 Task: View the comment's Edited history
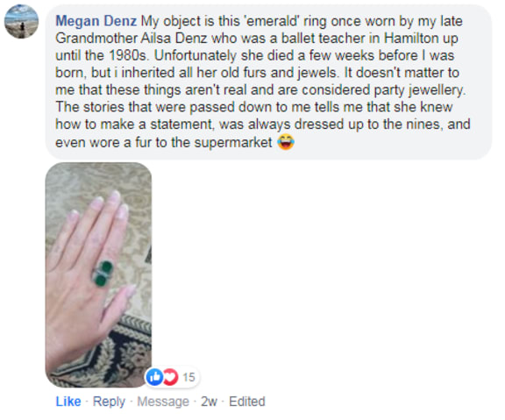click(x=247, y=402)
